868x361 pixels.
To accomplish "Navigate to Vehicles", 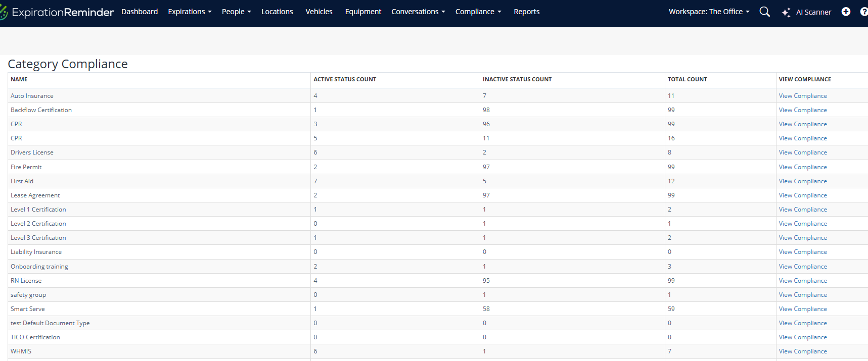I will [x=319, y=12].
